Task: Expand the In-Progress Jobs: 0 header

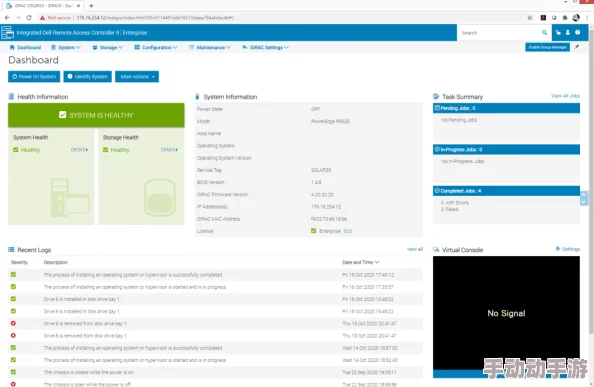Action: pos(506,150)
